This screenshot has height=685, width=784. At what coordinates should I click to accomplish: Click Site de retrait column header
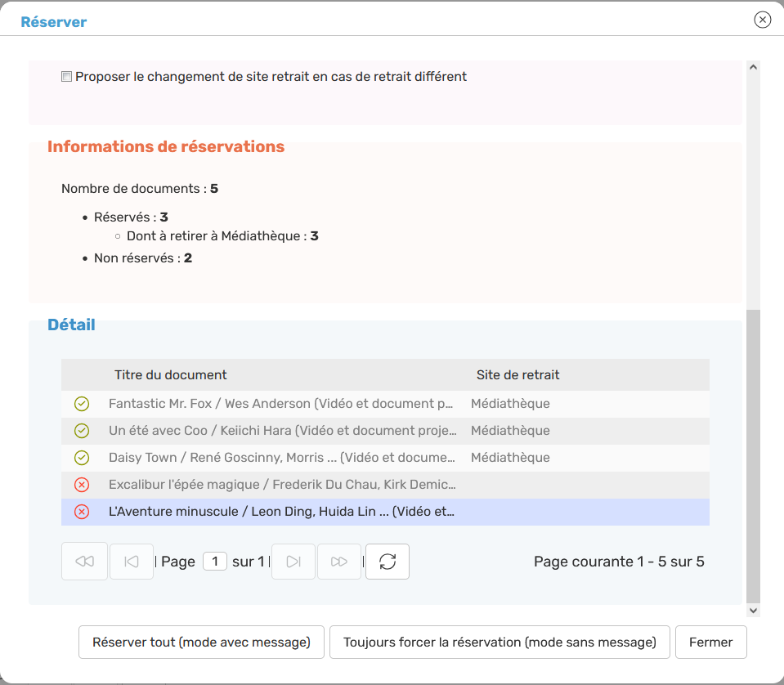tap(517, 375)
